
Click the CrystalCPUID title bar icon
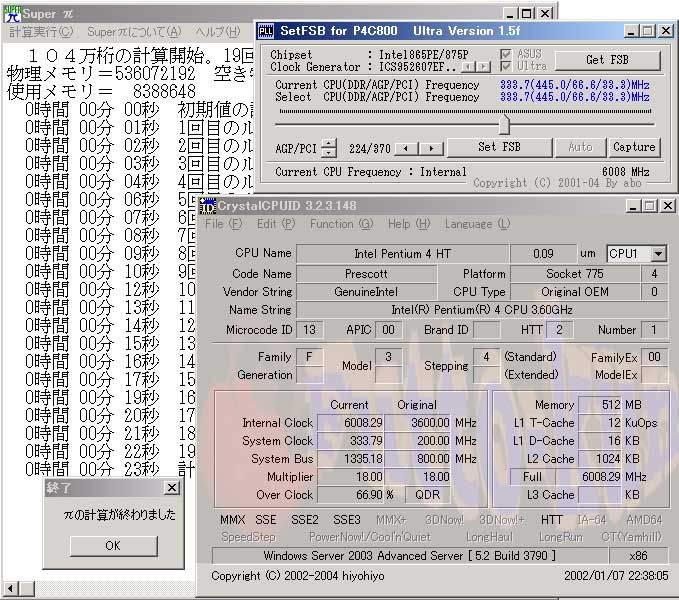click(x=207, y=206)
